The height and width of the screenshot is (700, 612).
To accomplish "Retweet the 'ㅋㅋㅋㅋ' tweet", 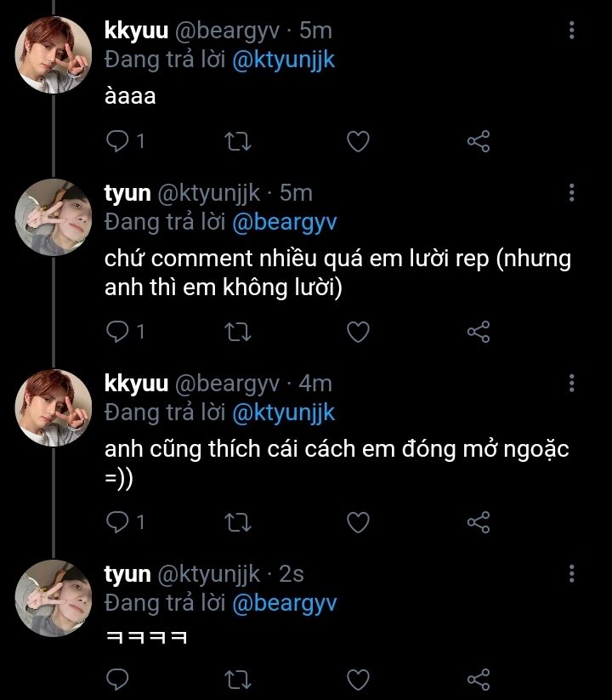I will (x=237, y=679).
